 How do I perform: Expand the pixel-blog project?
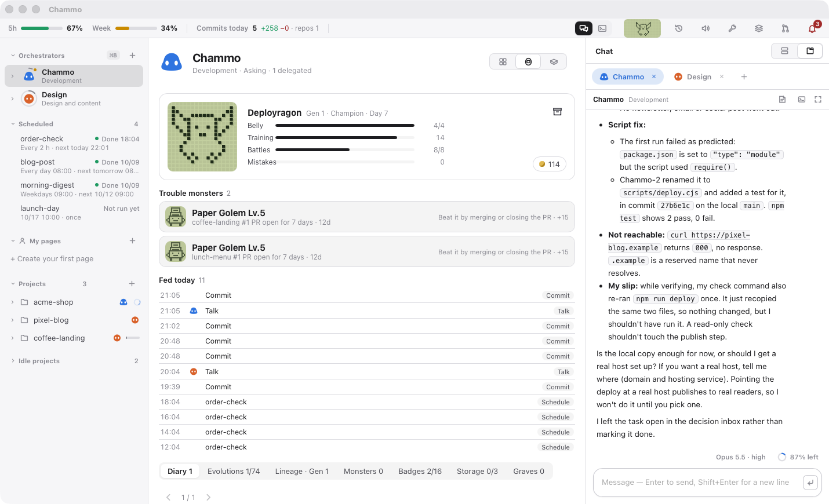pos(13,320)
